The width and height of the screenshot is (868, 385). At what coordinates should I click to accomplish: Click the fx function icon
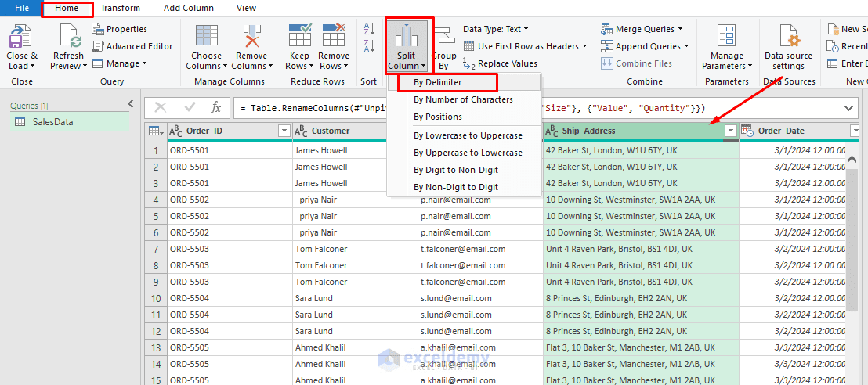tap(216, 108)
